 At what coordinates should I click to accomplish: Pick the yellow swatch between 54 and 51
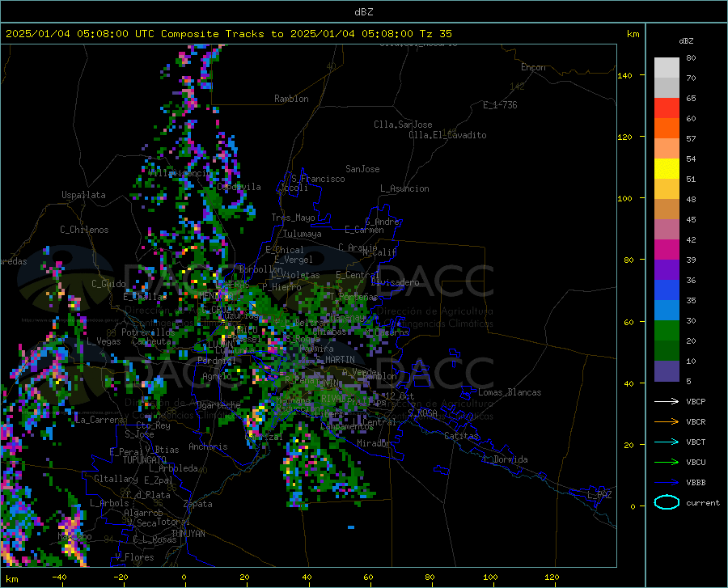[667, 169]
